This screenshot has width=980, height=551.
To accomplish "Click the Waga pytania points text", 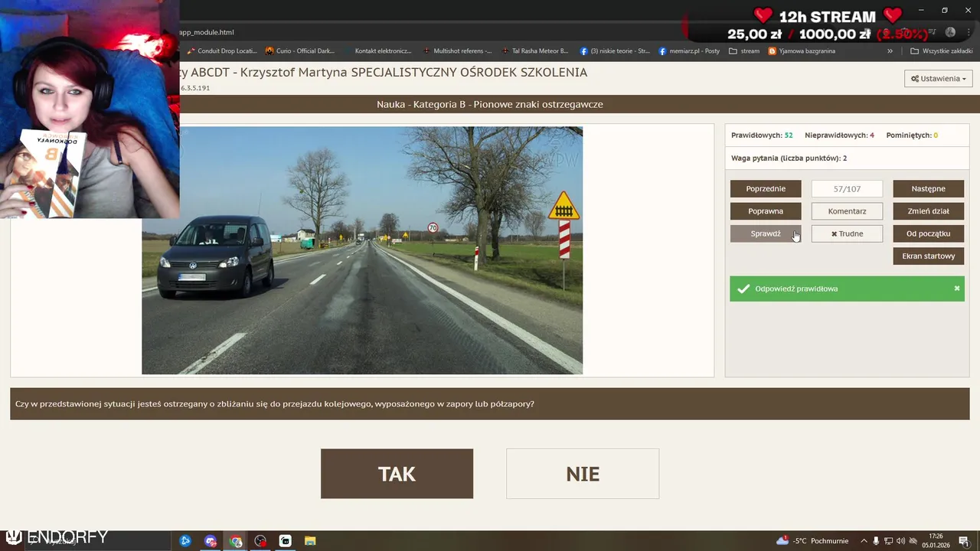I will 789,158.
